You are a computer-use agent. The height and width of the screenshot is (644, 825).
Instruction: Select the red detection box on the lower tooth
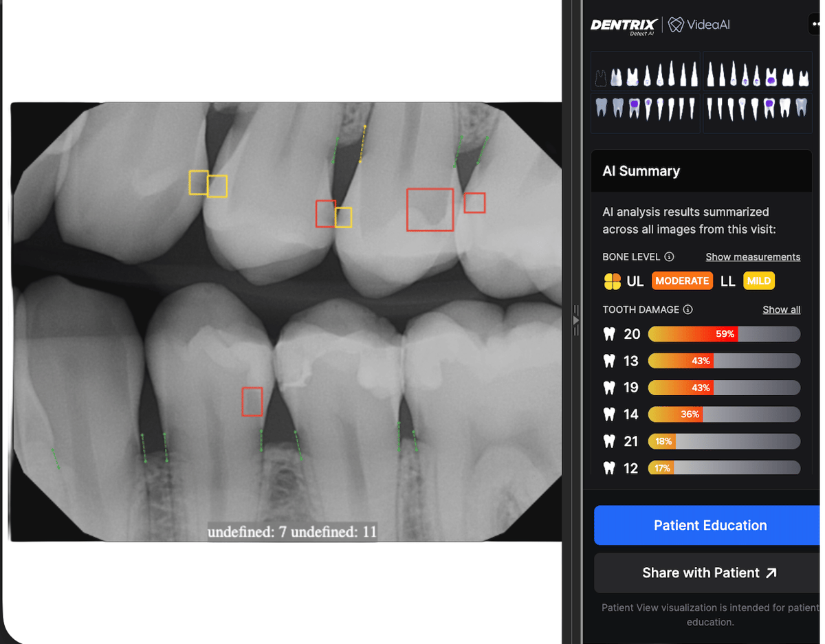[252, 401]
